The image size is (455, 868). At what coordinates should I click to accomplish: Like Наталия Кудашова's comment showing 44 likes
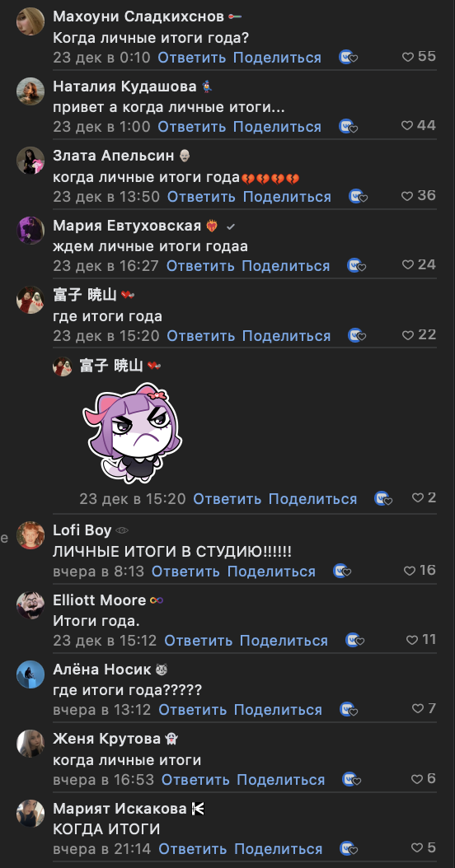(407, 126)
